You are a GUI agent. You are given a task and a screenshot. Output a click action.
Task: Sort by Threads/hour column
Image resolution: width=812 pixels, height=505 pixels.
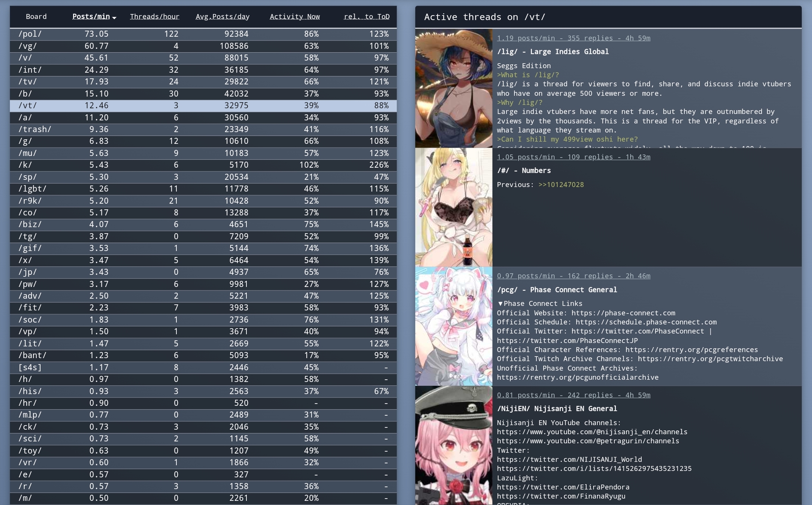pyautogui.click(x=154, y=17)
